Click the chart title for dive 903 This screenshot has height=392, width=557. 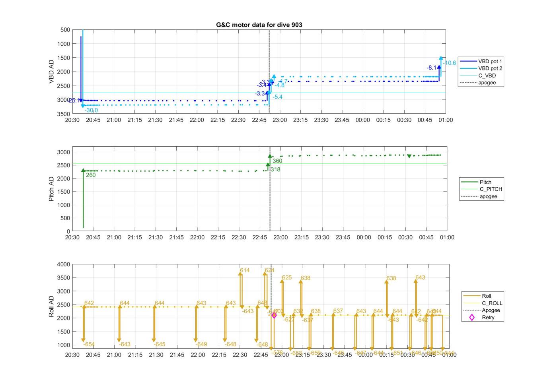coord(259,25)
